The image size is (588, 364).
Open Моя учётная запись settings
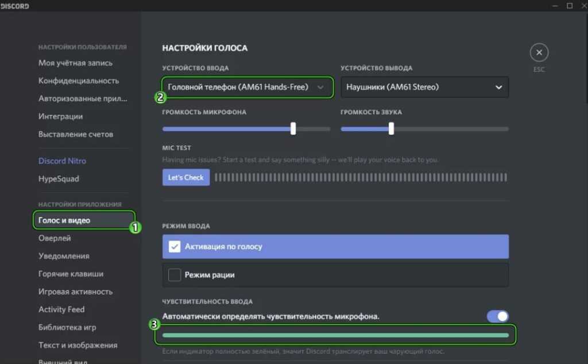(x=75, y=63)
